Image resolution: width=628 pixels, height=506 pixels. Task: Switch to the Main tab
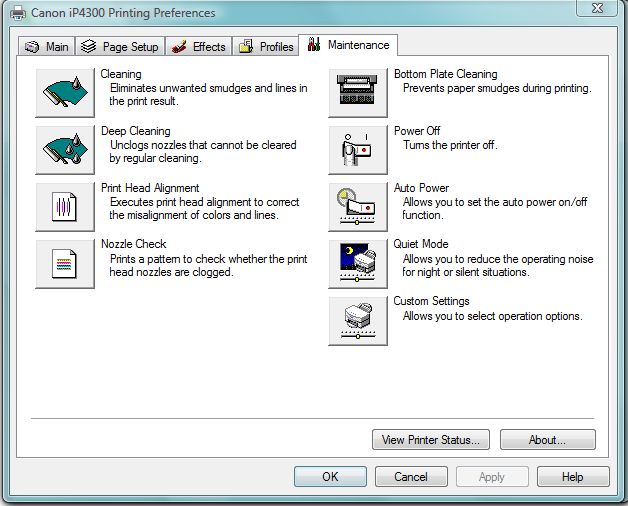(x=46, y=46)
